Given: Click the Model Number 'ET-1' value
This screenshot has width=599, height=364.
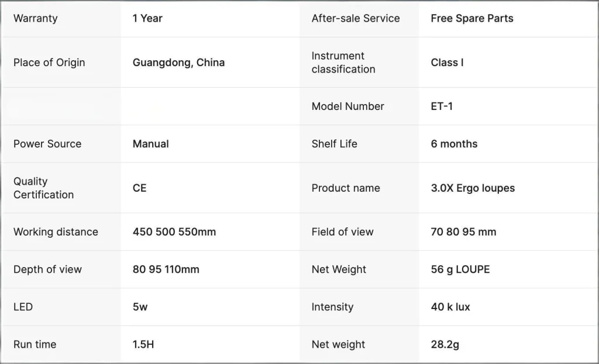Looking at the screenshot, I should pos(442,106).
